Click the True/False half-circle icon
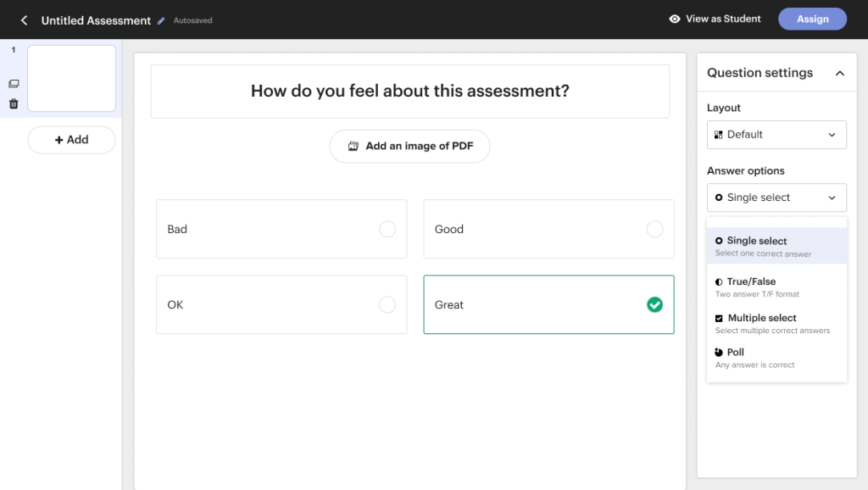The width and height of the screenshot is (868, 490). point(719,281)
